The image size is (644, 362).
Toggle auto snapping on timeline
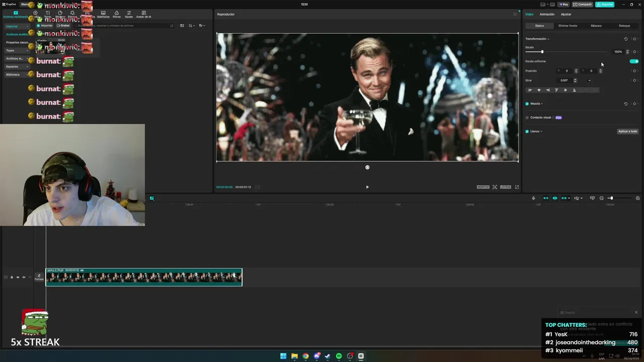click(x=555, y=198)
